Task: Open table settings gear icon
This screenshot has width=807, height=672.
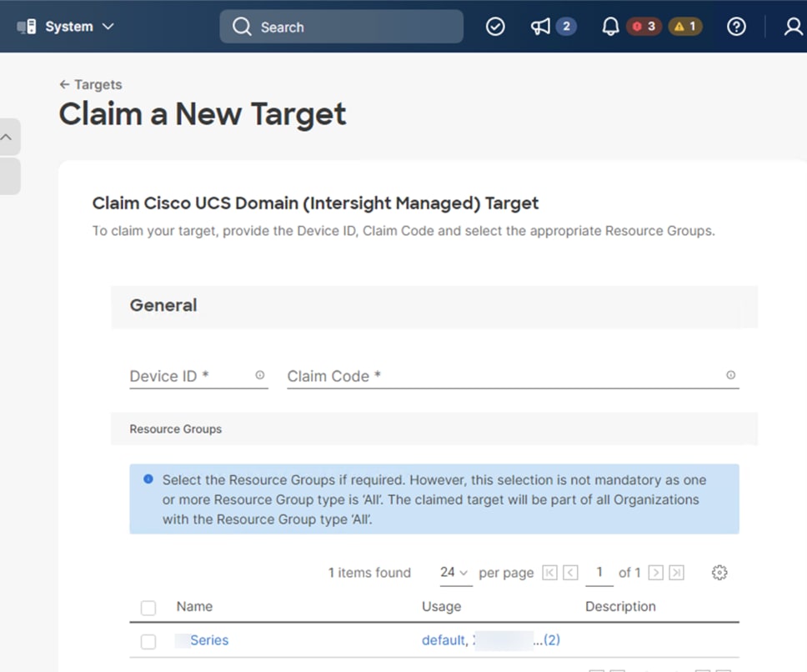Action: (719, 572)
